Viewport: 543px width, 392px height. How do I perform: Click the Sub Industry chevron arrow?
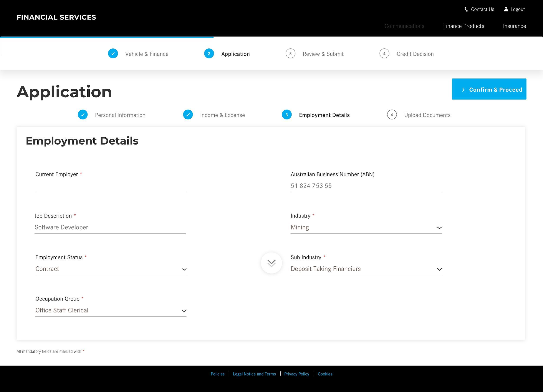pos(439,269)
